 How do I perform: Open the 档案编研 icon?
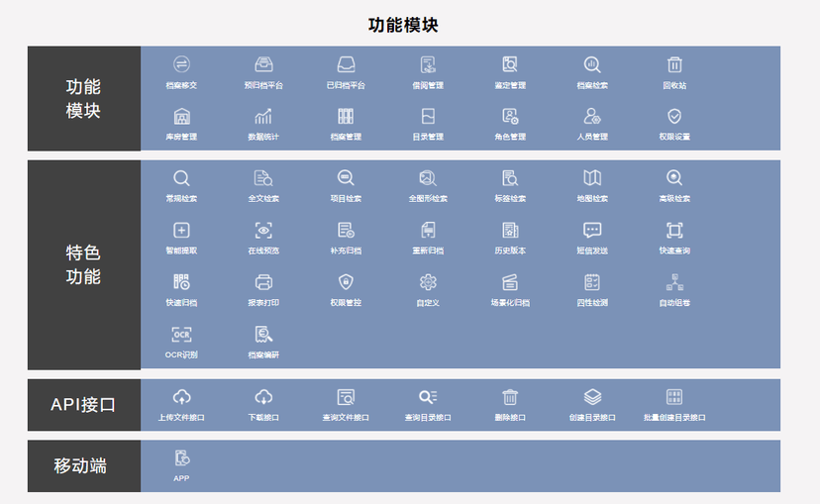[x=263, y=334]
